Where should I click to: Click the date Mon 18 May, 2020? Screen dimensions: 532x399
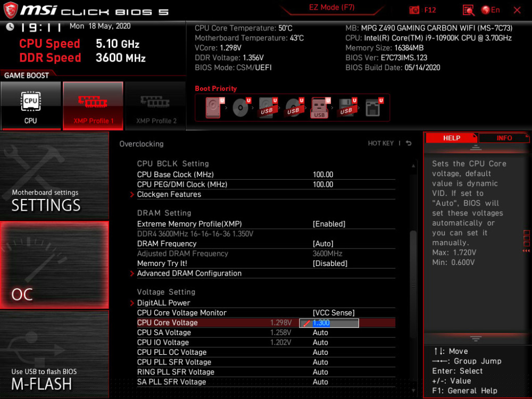click(100, 26)
